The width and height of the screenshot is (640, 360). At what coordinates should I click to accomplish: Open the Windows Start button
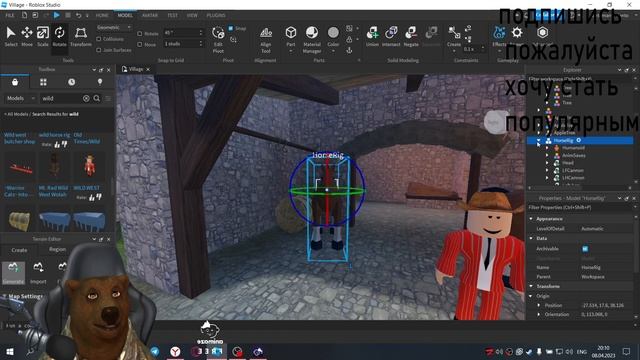point(10,351)
